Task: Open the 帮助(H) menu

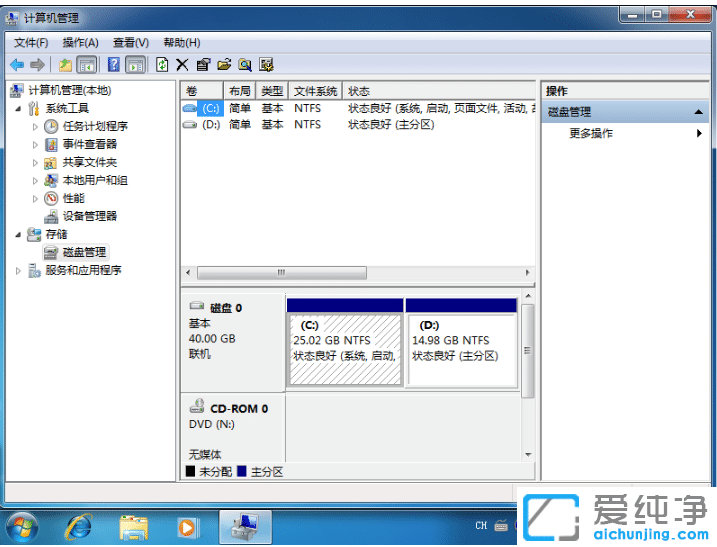Action: 182,43
